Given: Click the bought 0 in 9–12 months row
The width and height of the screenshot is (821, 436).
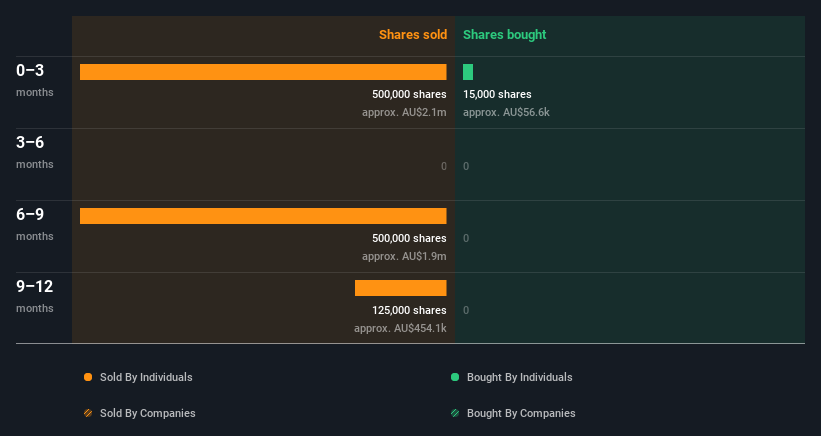Looking at the screenshot, I should click(466, 310).
